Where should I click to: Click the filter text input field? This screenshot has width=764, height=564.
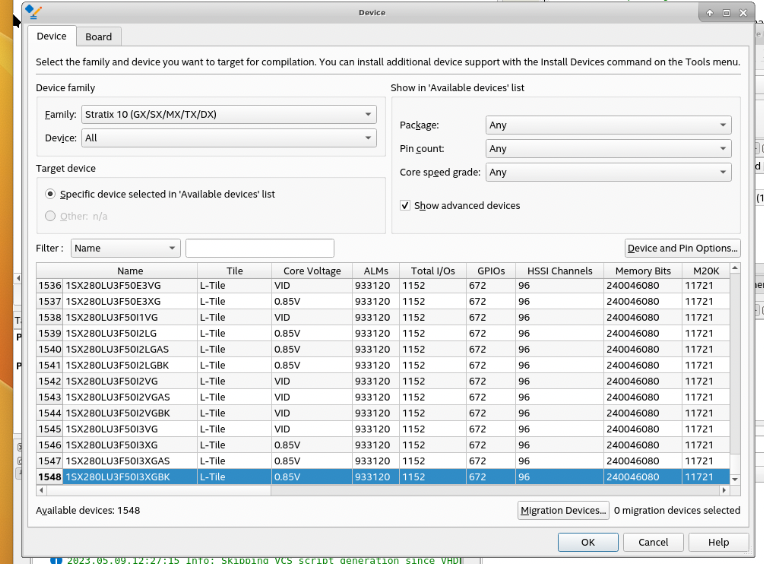pyautogui.click(x=260, y=248)
